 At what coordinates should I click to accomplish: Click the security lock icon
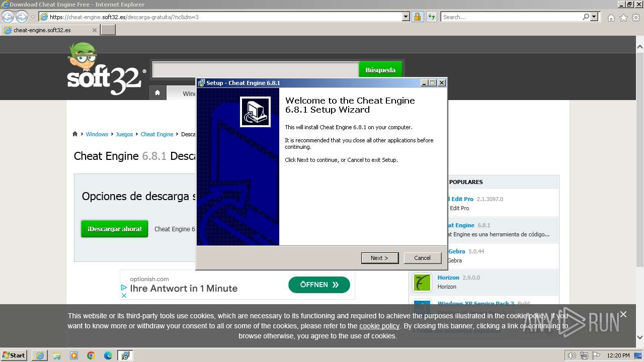417,17
